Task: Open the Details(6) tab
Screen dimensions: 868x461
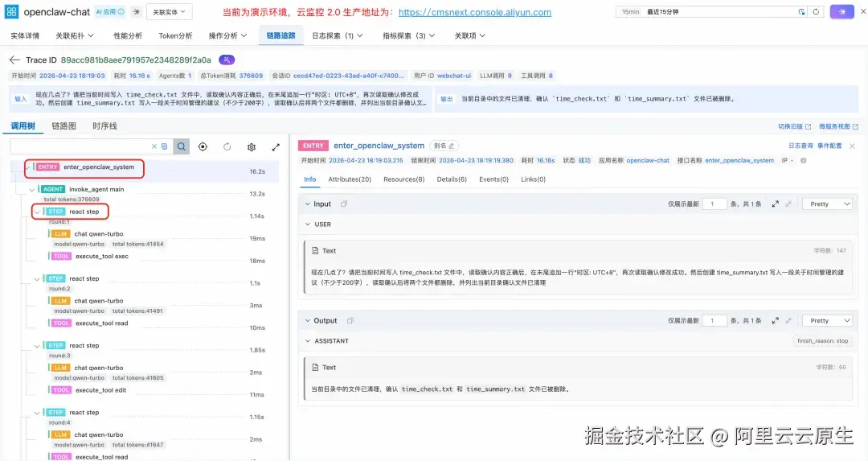Action: pos(452,179)
